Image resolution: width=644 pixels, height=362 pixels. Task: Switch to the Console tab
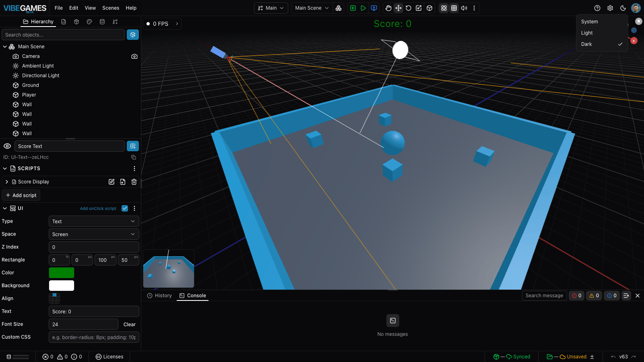pos(193,296)
